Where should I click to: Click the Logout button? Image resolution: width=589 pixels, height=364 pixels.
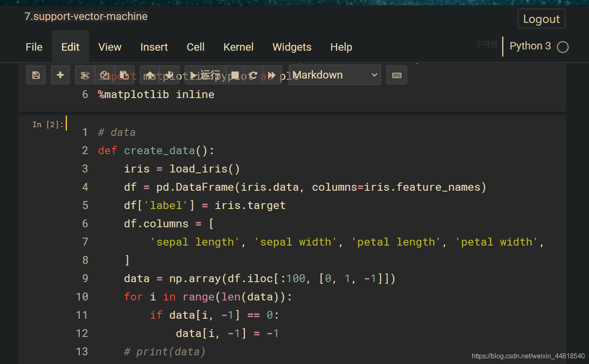tap(541, 19)
